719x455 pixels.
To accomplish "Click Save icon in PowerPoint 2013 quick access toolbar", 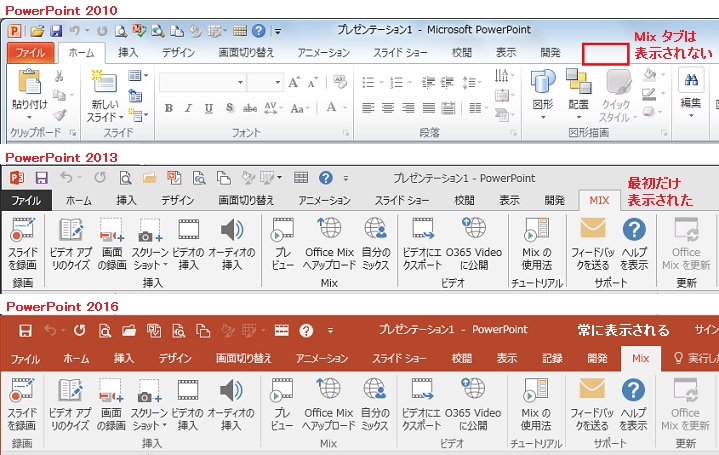I will pyautogui.click(x=42, y=178).
